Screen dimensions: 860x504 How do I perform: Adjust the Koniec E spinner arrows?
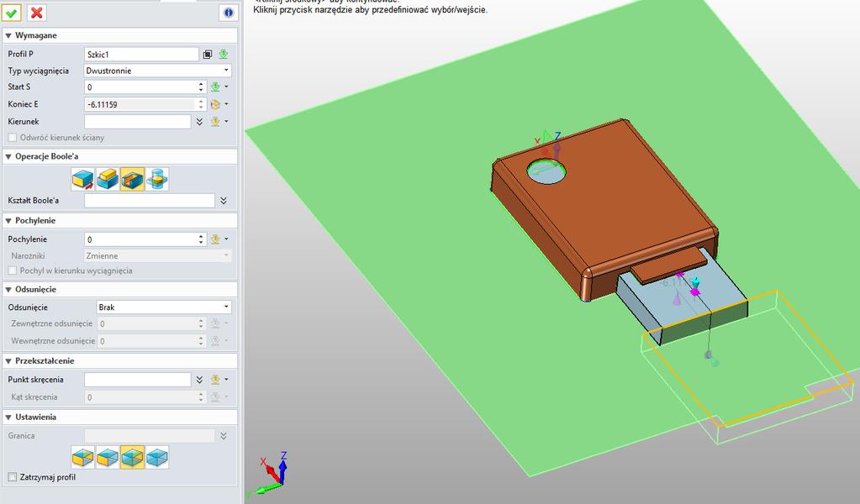click(x=201, y=104)
